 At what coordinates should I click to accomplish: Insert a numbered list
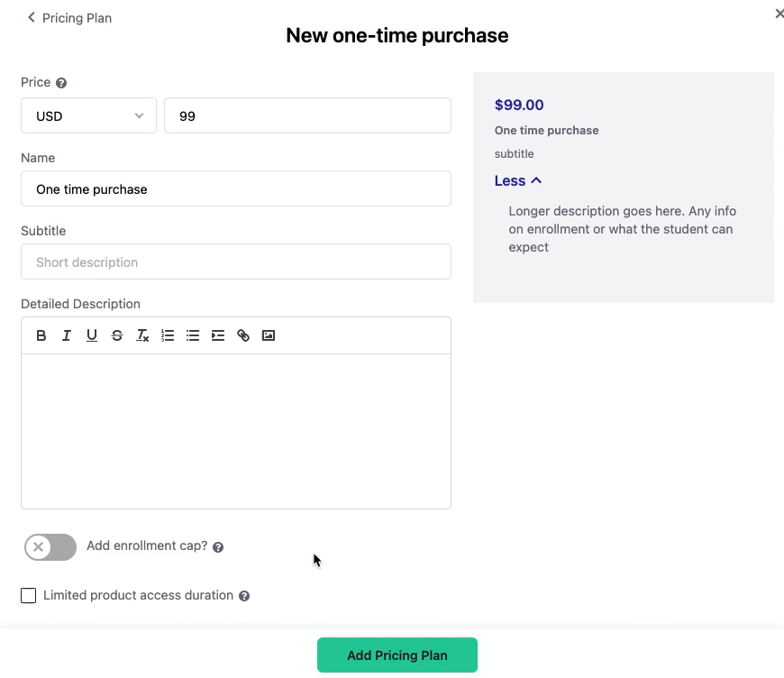pos(168,335)
